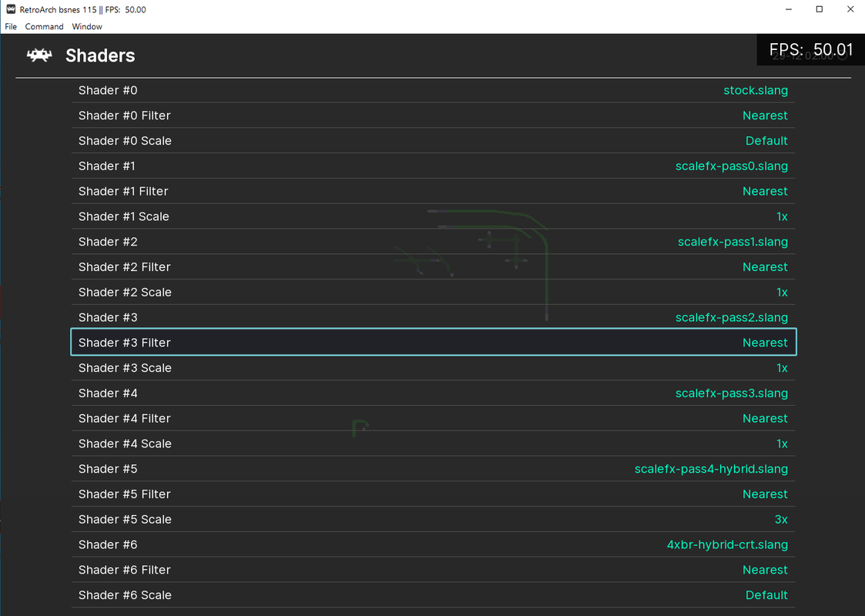Click the Default value of Shader #6 Scale
The height and width of the screenshot is (616, 865).
point(766,595)
